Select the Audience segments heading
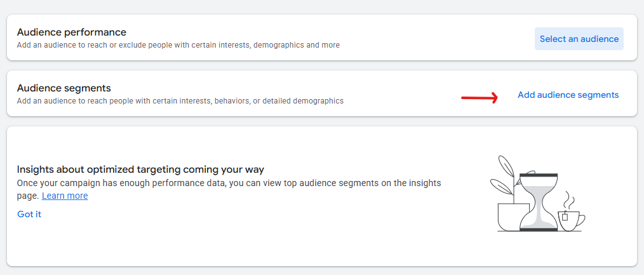 point(64,88)
